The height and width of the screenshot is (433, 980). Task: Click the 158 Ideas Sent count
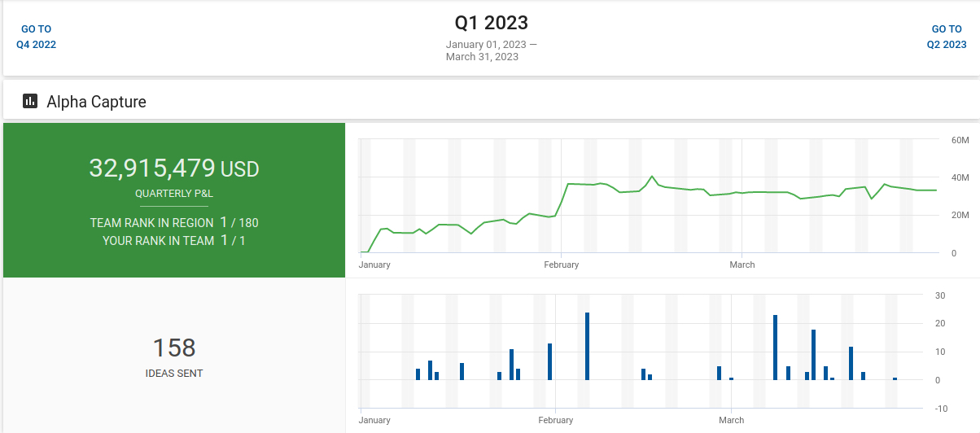(x=174, y=348)
